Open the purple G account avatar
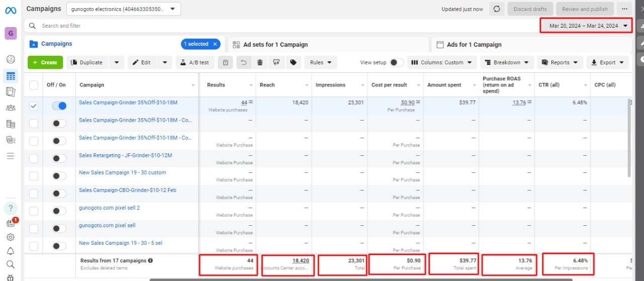The height and width of the screenshot is (281, 644). pos(11,34)
